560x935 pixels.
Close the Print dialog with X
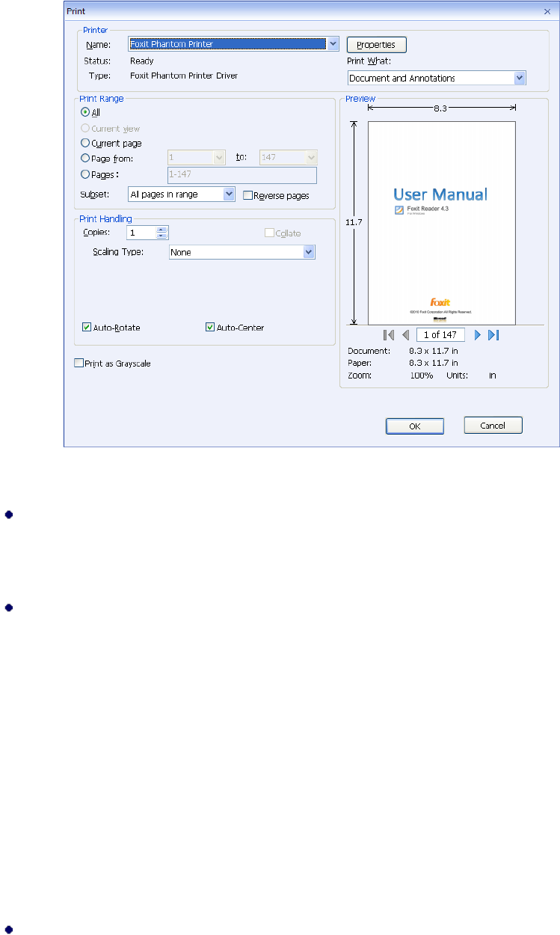547,11
